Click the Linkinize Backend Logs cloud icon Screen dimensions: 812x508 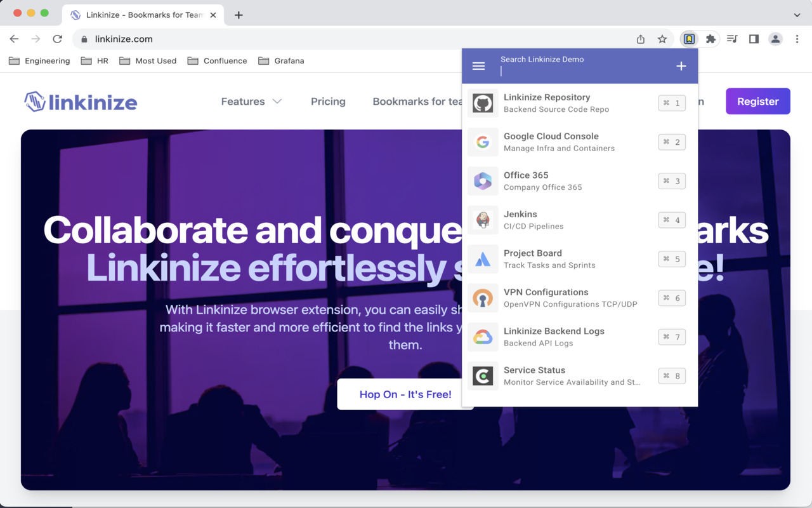[483, 337]
